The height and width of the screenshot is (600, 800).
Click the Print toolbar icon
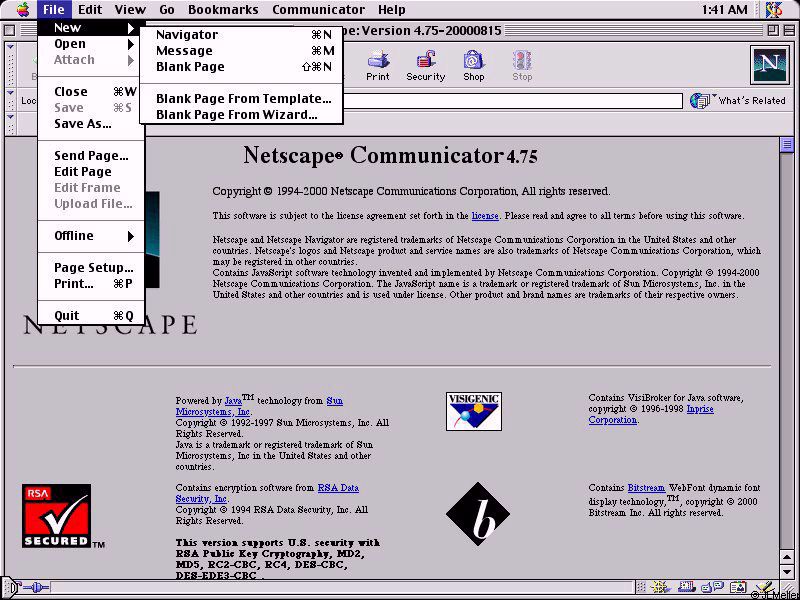[378, 66]
